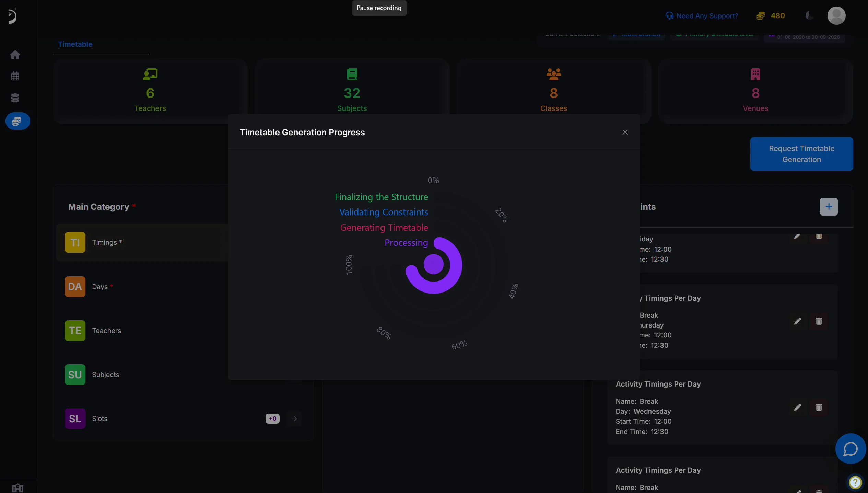This screenshot has width=868, height=493.
Task: Open the home icon in the sidebar
Action: 15,55
